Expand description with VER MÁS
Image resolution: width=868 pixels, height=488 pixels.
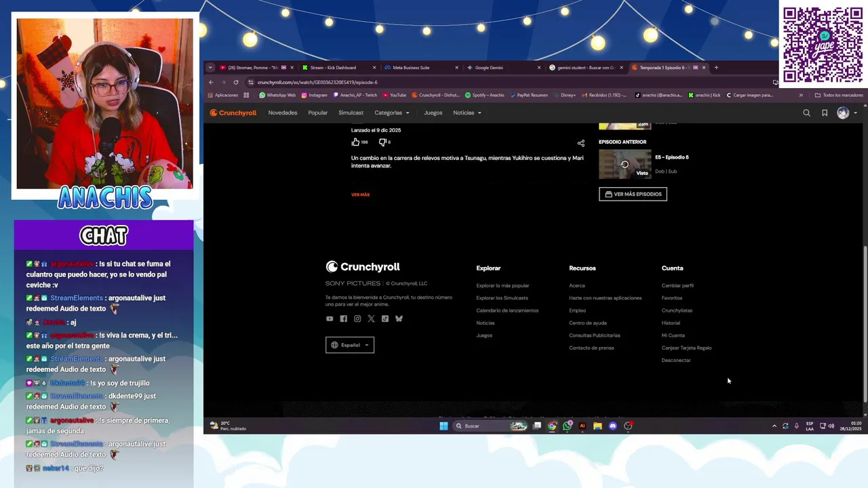pyautogui.click(x=360, y=195)
